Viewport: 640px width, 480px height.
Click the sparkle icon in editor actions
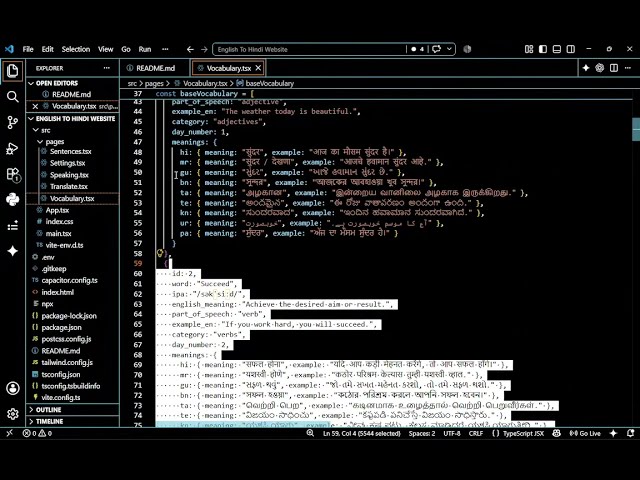[586, 68]
